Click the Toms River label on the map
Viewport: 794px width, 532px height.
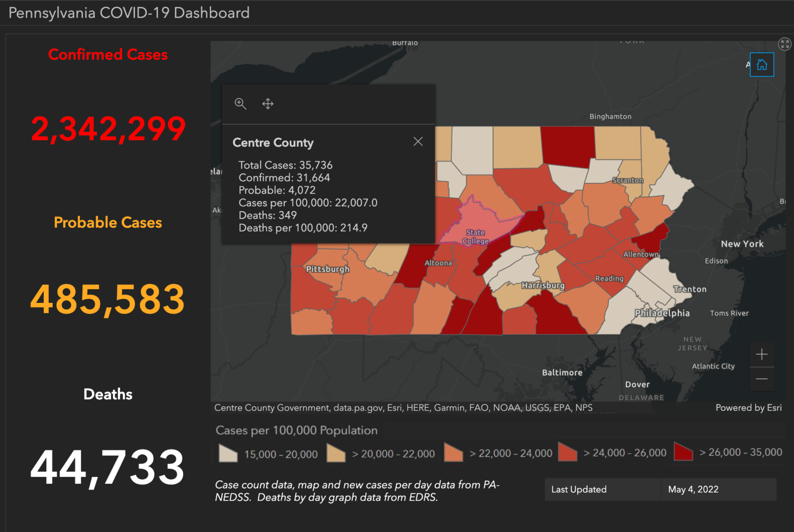[729, 313]
